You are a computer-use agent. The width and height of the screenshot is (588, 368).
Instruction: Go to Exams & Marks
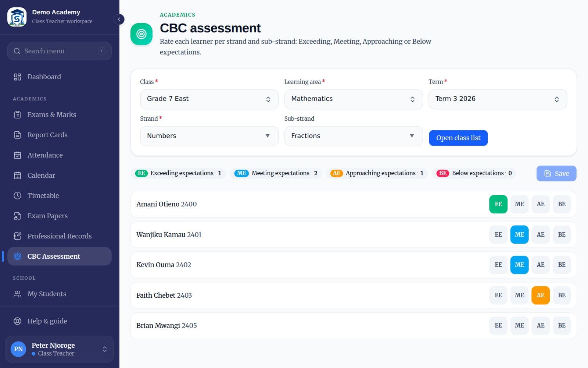[60, 115]
